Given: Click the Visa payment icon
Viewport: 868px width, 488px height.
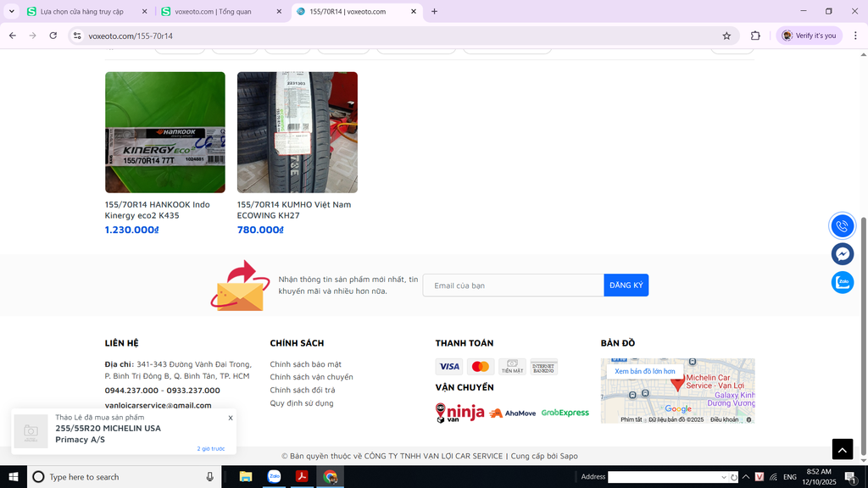Looking at the screenshot, I should (449, 366).
